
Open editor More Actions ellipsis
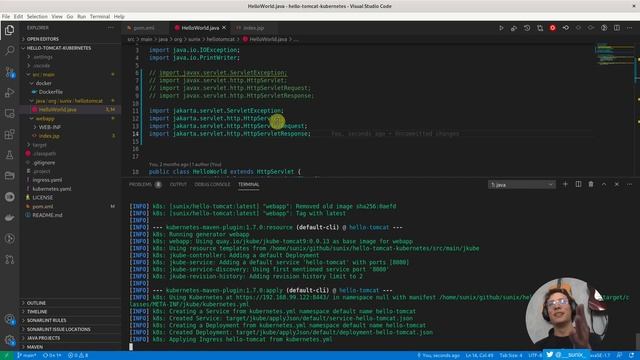point(629,28)
